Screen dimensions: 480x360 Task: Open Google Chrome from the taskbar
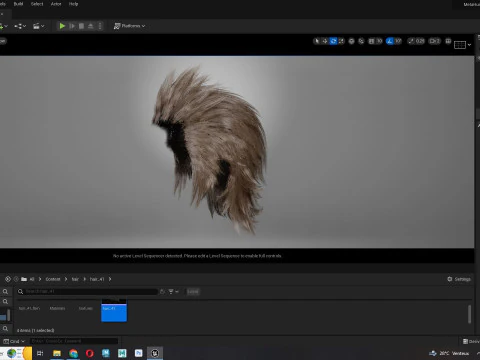tap(73, 353)
